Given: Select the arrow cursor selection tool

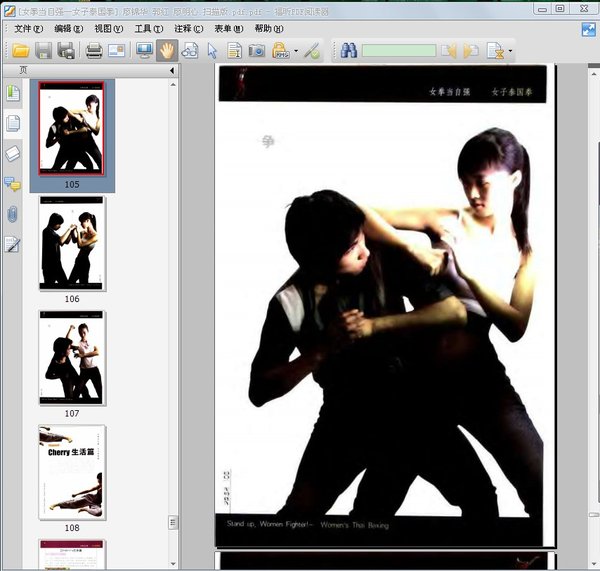Looking at the screenshot, I should pyautogui.click(x=212, y=50).
